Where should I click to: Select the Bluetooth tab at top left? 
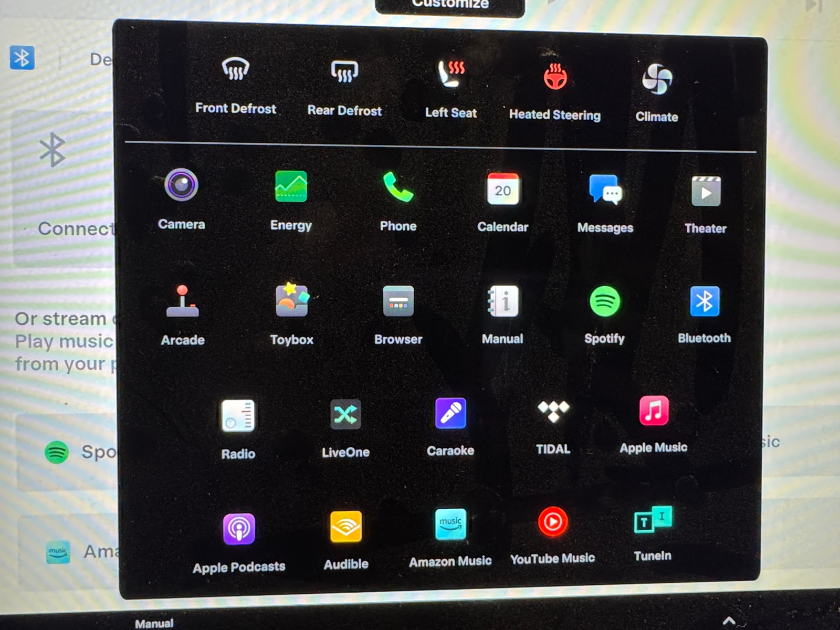point(22,58)
